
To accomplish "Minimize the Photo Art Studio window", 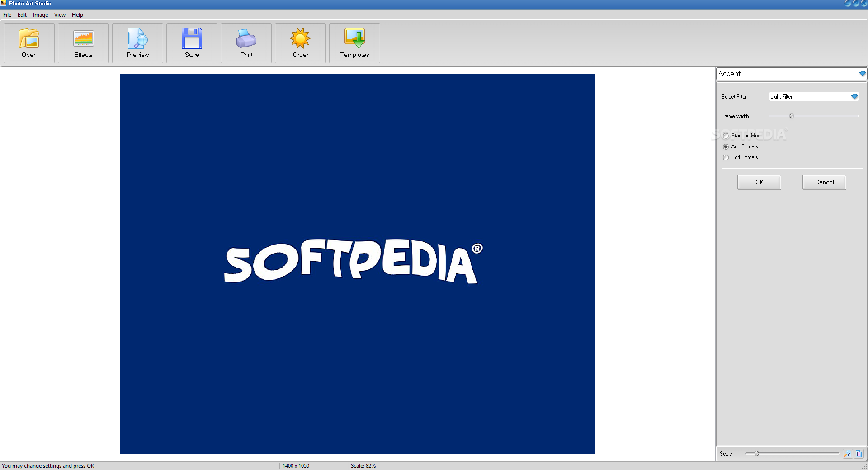I will coord(848,3).
